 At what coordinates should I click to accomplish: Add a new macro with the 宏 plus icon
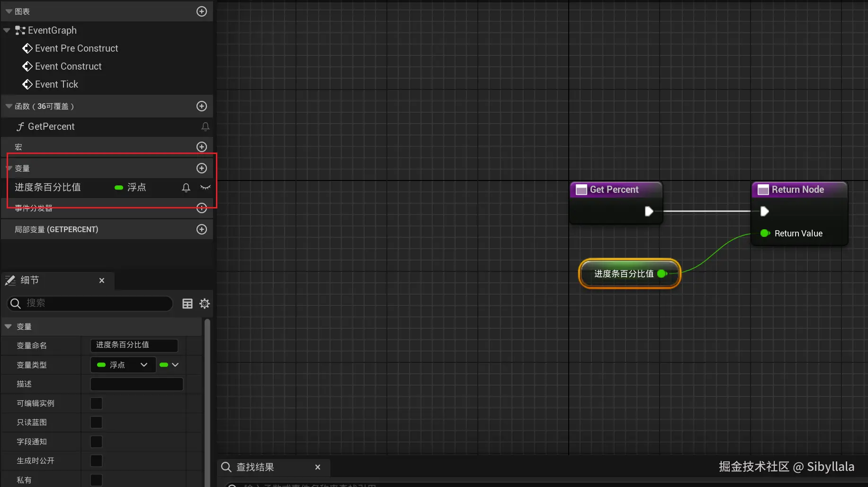click(202, 147)
